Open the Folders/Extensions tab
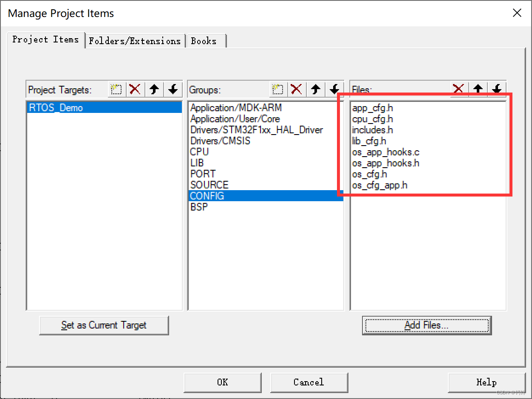This screenshot has width=532, height=399. pos(135,41)
